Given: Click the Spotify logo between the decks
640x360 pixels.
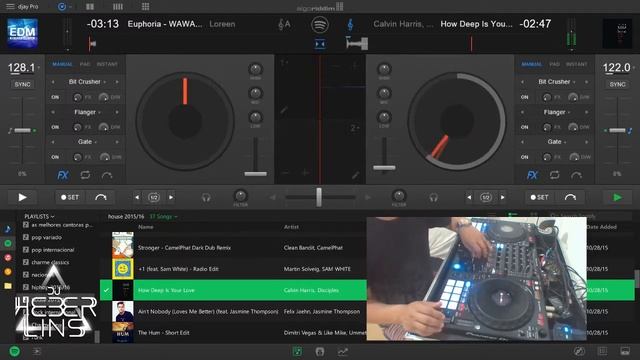Looking at the screenshot, I should click(x=320, y=24).
